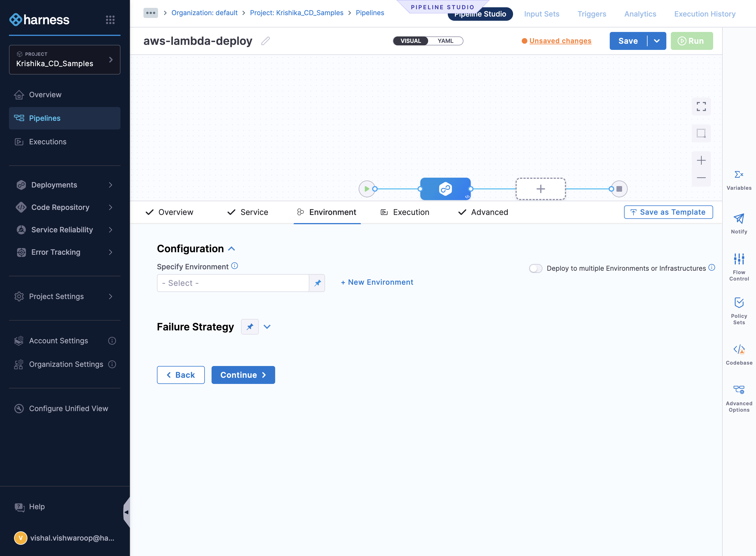Screen dimensions: 756x556
Task: Click the Unsaved changes link
Action: tap(560, 41)
